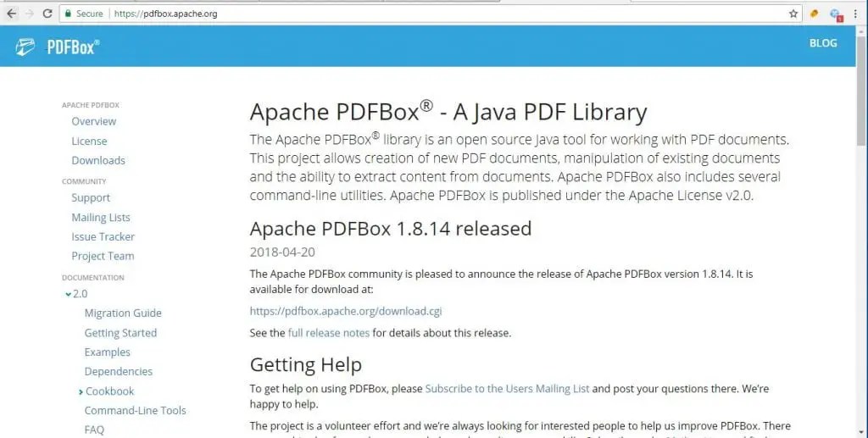Screen dimensions: 868x438
Task: Open the pdfbox download.cgi link
Action: 346,311
